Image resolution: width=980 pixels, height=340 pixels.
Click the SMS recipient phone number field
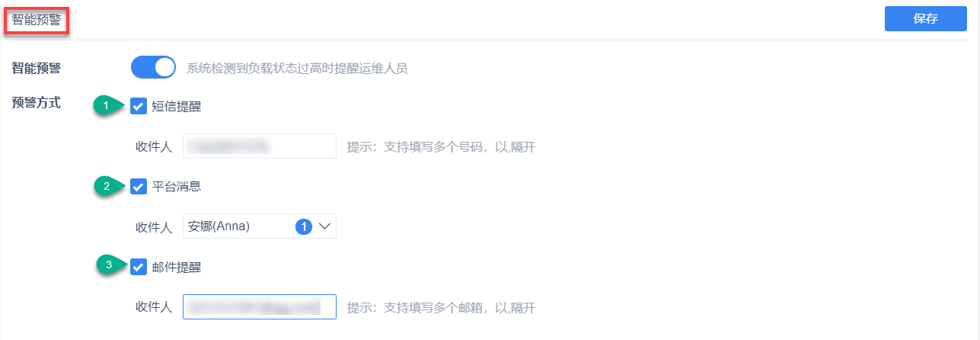coord(260,146)
